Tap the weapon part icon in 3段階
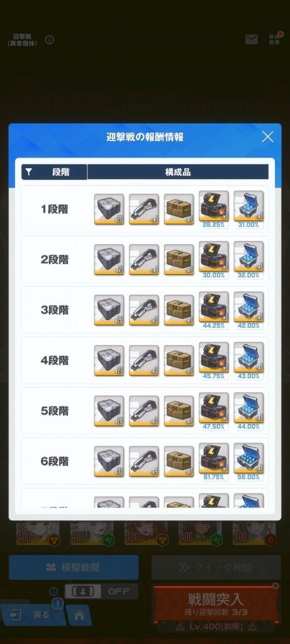This screenshot has width=290, height=644. coord(144,310)
